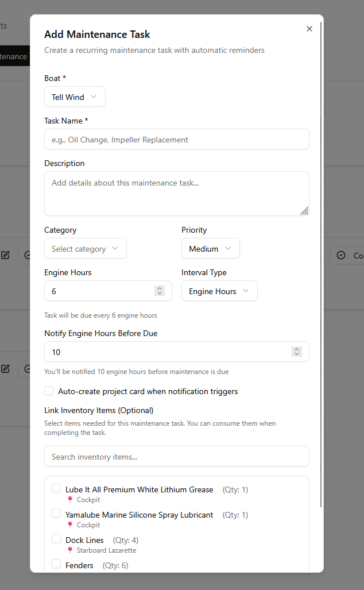Focus the Search inventory items field
Screen dimensions: 364x590
176,457
